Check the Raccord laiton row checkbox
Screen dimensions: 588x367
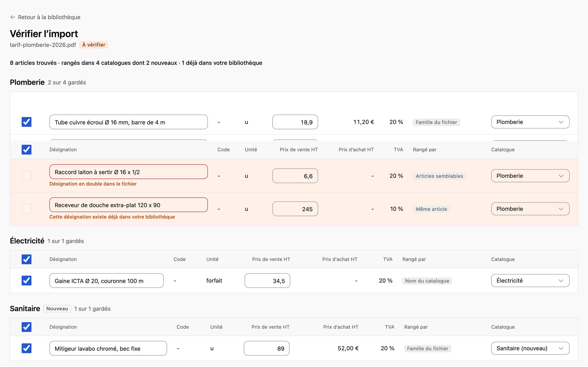coord(27,176)
